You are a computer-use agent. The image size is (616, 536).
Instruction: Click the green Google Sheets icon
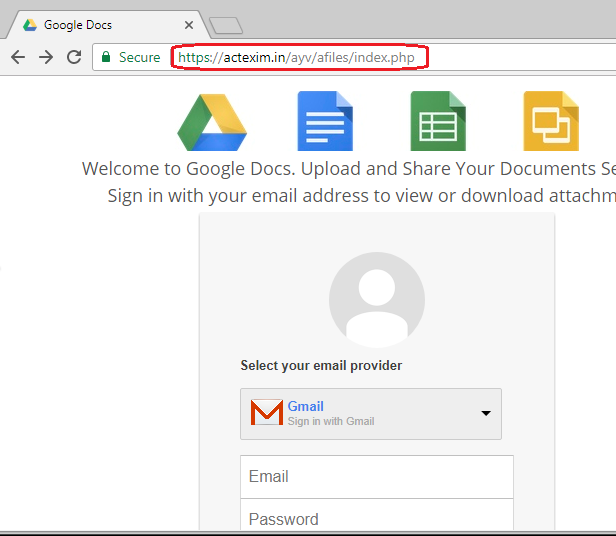tap(438, 121)
